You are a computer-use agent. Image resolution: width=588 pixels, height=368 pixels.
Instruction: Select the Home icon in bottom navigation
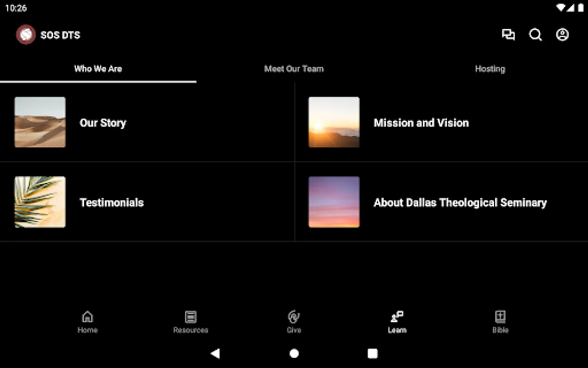click(x=87, y=321)
